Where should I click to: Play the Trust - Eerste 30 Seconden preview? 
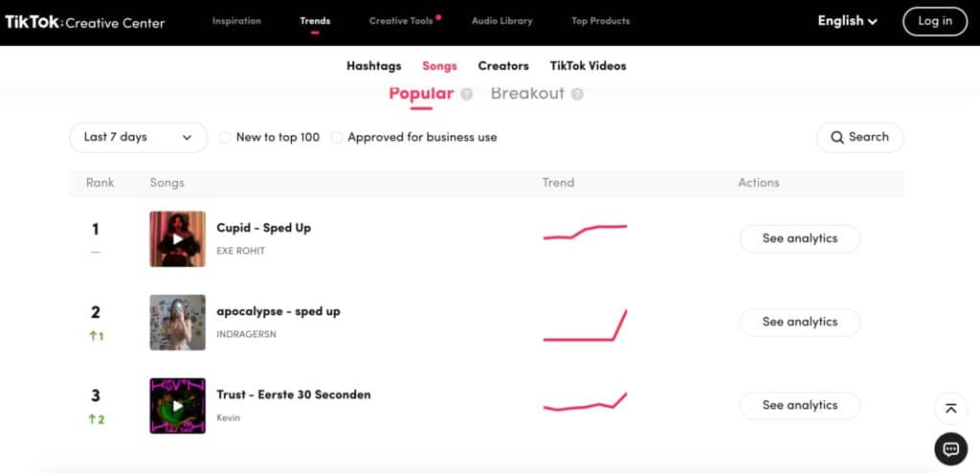177,406
